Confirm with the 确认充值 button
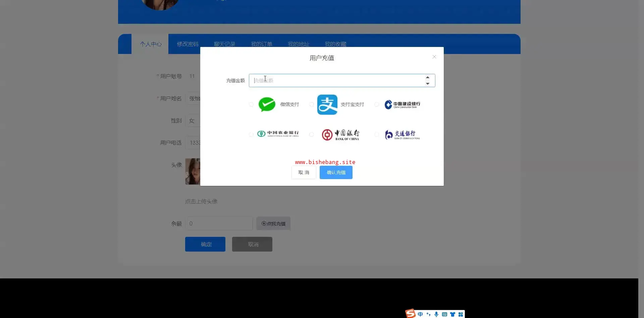 [336, 172]
